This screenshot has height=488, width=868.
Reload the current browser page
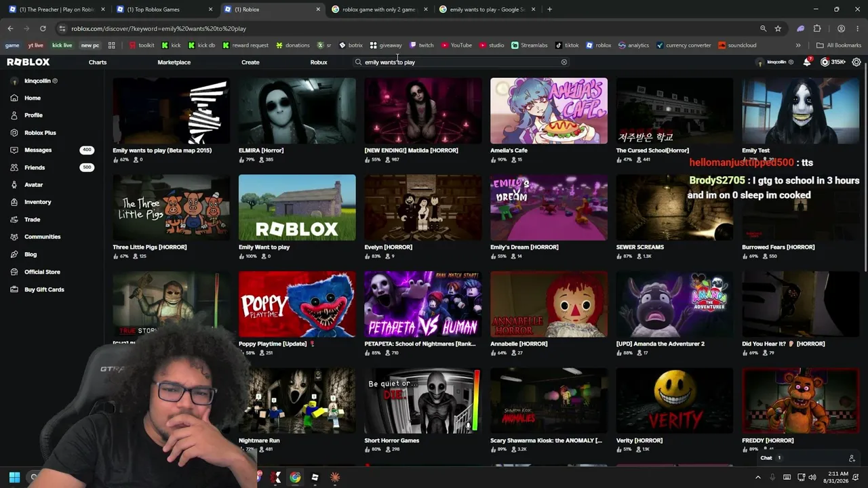pyautogui.click(x=43, y=28)
